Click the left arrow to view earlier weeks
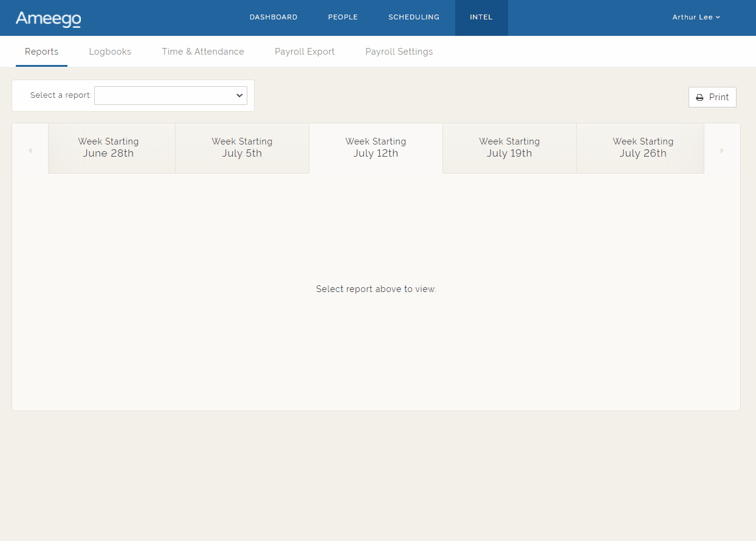756x541 pixels. (30, 150)
